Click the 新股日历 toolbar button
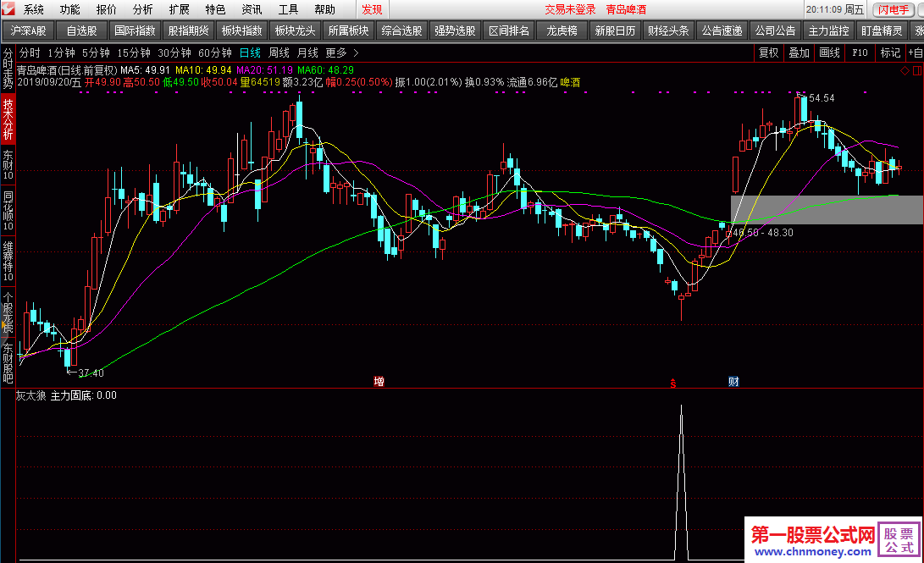The height and width of the screenshot is (563, 924). pos(615,30)
